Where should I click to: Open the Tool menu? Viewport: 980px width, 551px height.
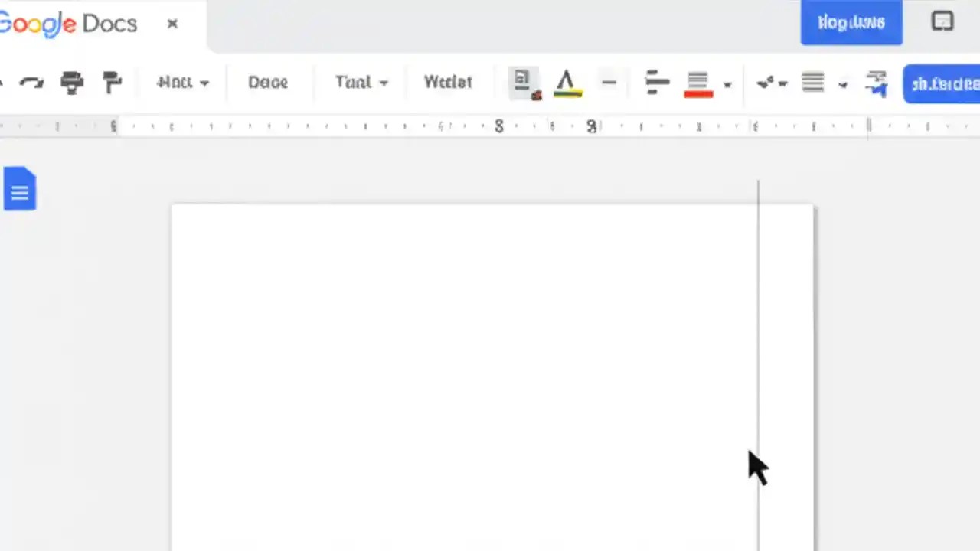353,83
